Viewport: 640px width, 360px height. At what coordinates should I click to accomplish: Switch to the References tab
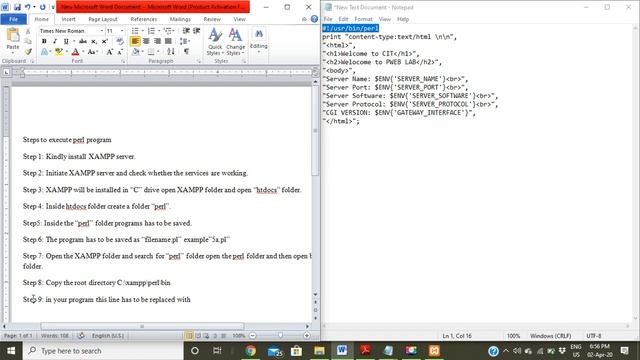click(x=144, y=19)
